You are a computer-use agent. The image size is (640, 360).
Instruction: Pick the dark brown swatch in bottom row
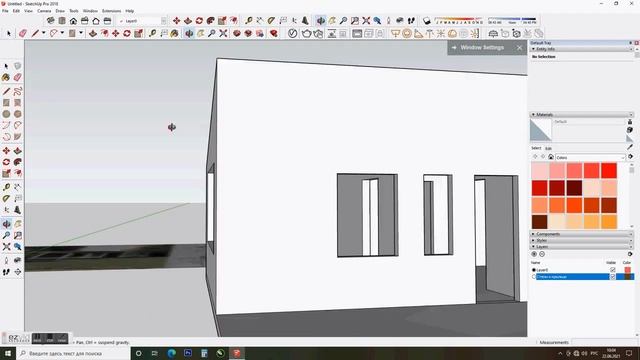(540, 222)
